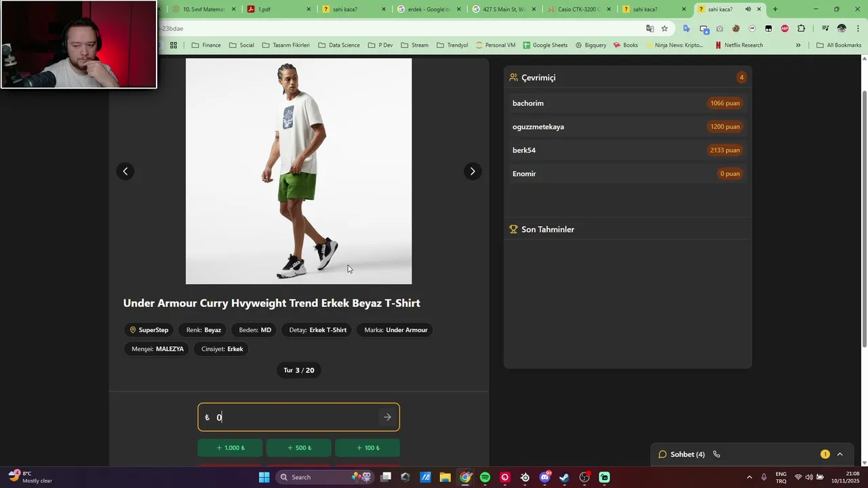The width and height of the screenshot is (868, 488).
Task: Open a new browser tab
Action: (x=775, y=9)
